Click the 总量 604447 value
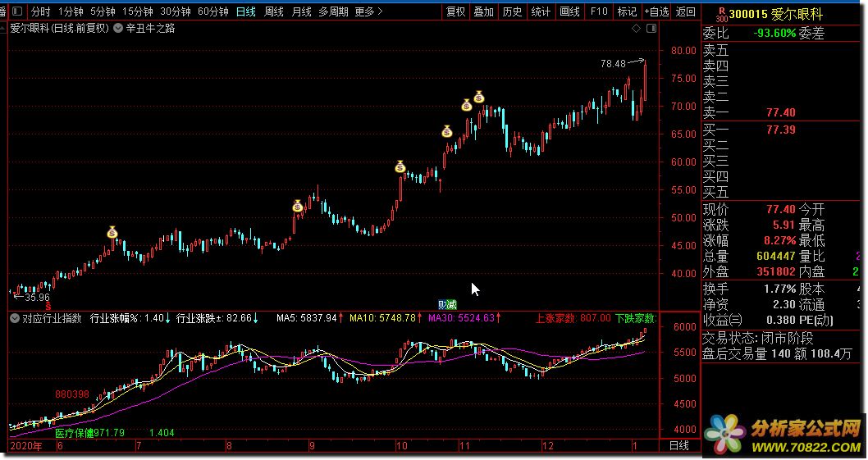The width and height of the screenshot is (868, 460). tap(775, 257)
